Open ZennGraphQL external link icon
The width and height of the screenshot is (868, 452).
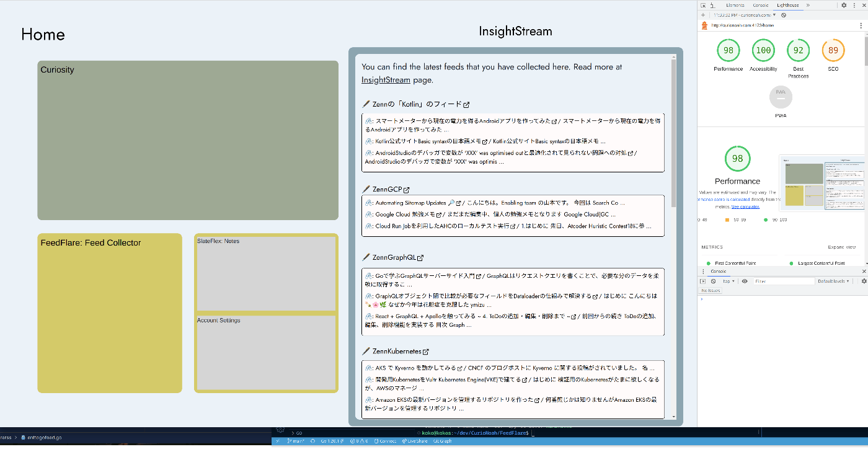pyautogui.click(x=420, y=258)
